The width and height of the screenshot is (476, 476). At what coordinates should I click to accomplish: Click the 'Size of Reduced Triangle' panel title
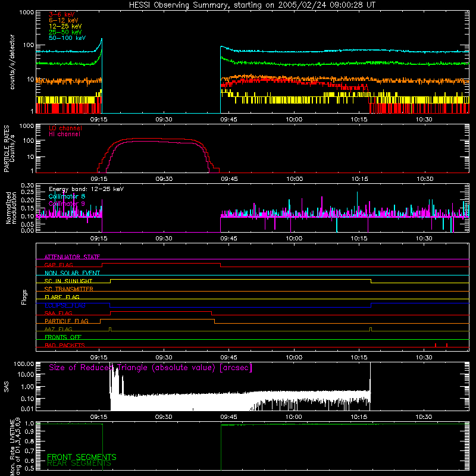[x=151, y=368]
